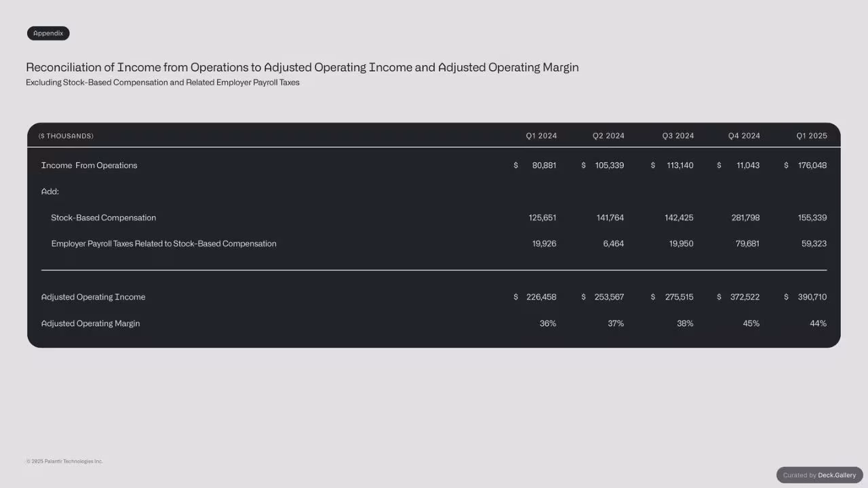The height and width of the screenshot is (488, 868).
Task: Select the 11,043 income value
Action: (x=748, y=165)
